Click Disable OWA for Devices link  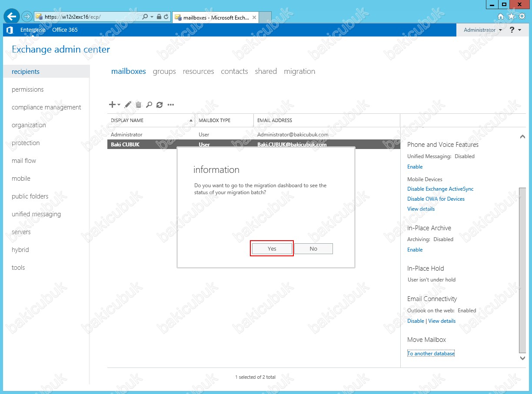tap(436, 199)
